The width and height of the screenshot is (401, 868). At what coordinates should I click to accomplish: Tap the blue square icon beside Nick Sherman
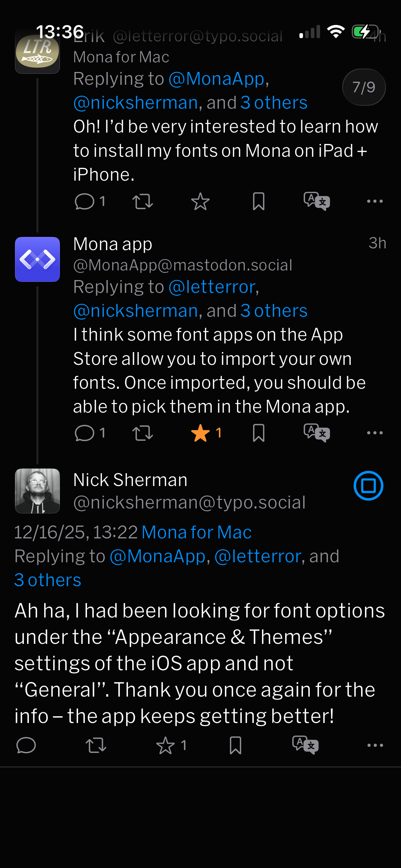pyautogui.click(x=368, y=486)
